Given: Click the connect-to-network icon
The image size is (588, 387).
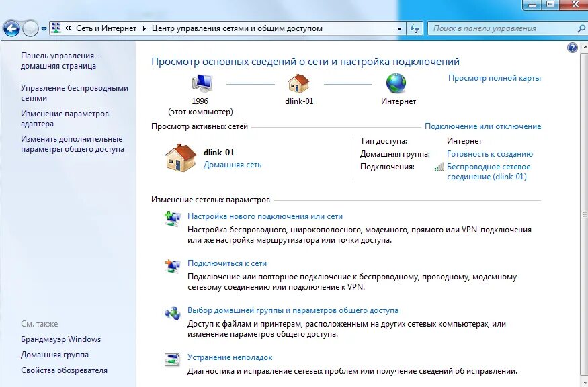Looking at the screenshot, I should click(x=172, y=266).
